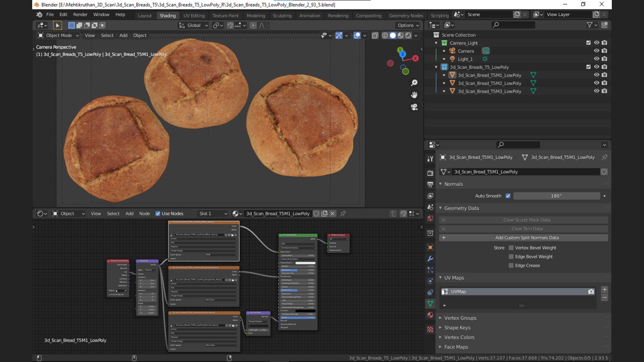
Task: Open the Render menu
Action: pyautogui.click(x=80, y=14)
